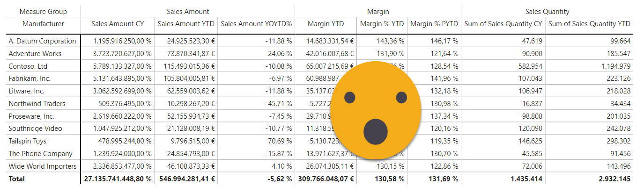644x193 pixels.
Task: Sort by Sales Amount YTD column header
Action: pos(186,24)
